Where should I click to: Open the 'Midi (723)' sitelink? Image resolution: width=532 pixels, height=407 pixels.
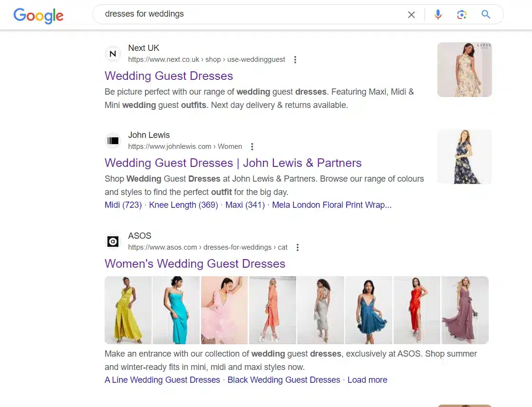point(123,205)
